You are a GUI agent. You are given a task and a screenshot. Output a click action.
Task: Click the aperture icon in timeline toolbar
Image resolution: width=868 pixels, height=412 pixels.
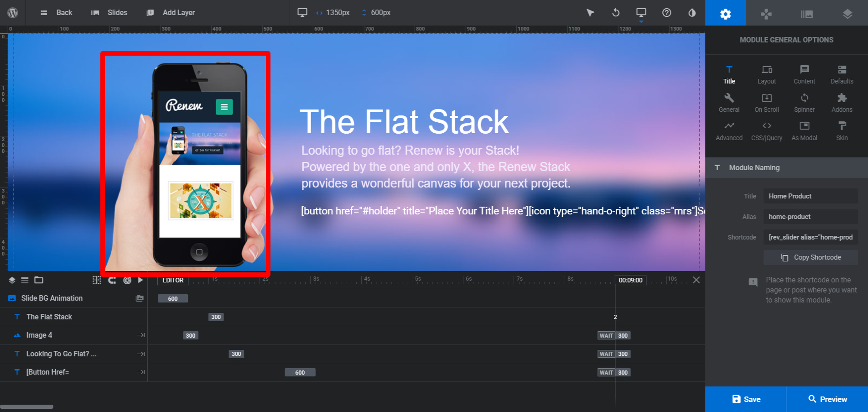127,280
